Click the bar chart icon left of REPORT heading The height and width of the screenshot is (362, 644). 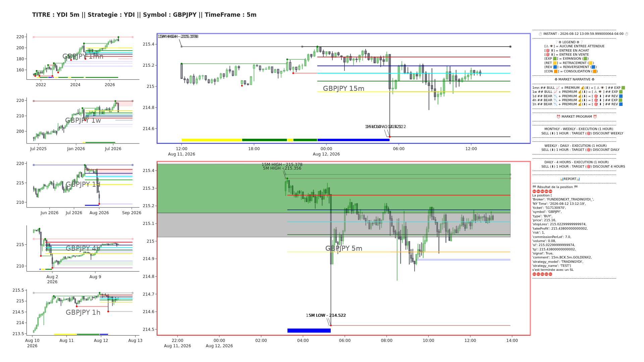pos(561,179)
